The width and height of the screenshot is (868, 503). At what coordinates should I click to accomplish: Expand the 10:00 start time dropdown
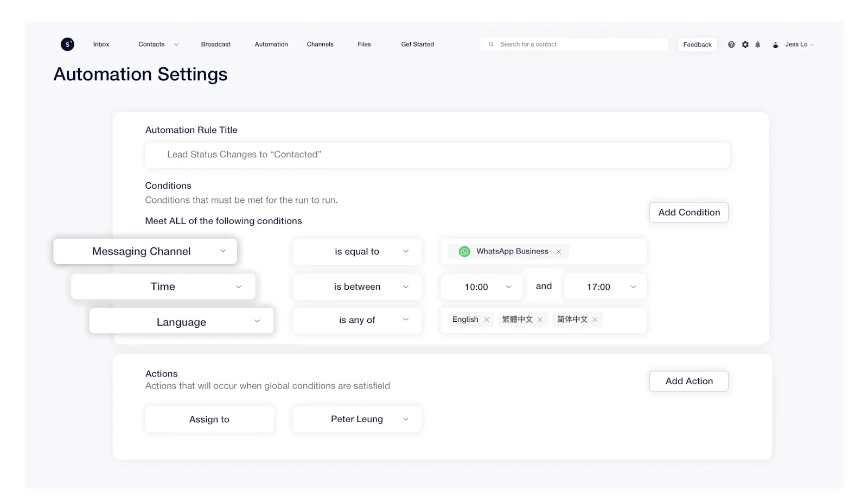[x=508, y=286]
